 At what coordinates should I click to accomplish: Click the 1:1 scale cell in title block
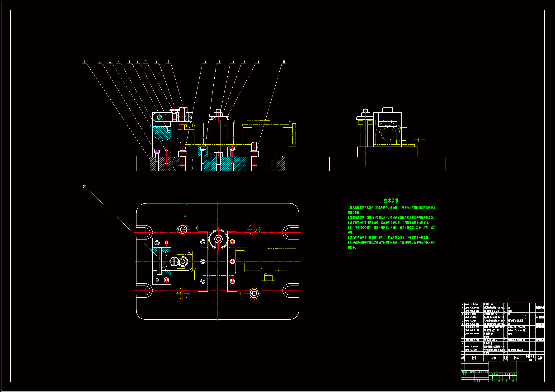point(513,378)
